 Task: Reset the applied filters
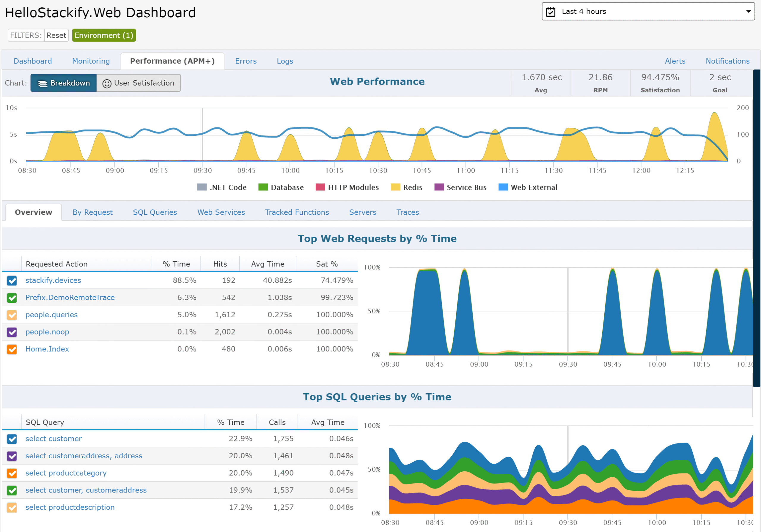click(56, 35)
